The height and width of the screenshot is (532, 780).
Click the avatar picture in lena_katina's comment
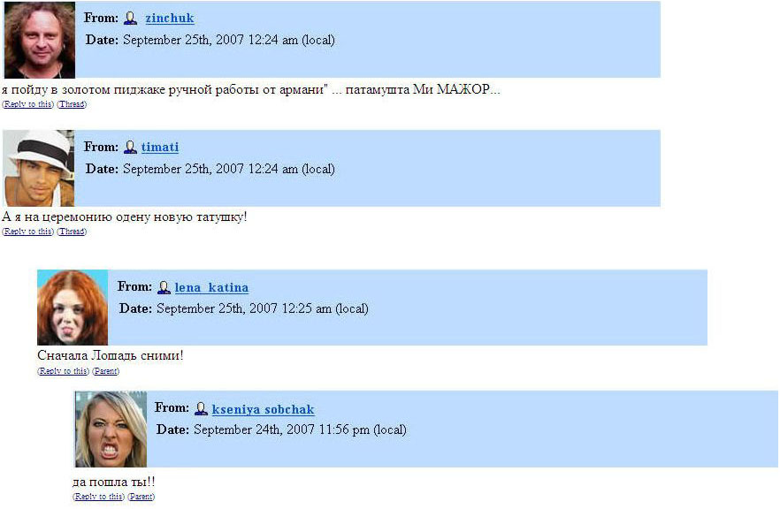pos(73,308)
